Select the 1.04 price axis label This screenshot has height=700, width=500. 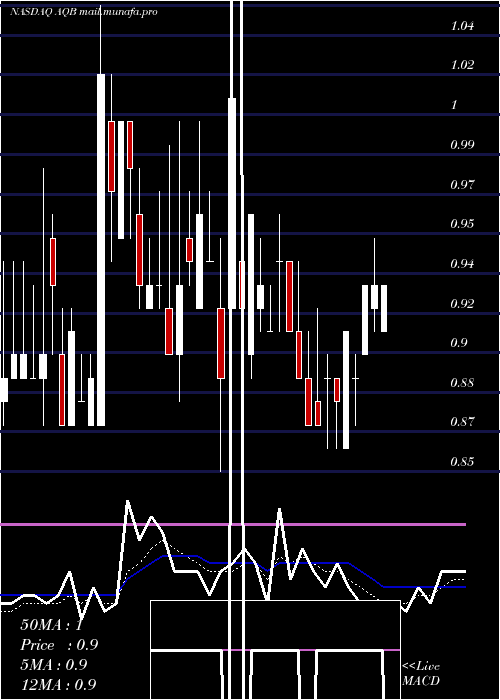(462, 26)
